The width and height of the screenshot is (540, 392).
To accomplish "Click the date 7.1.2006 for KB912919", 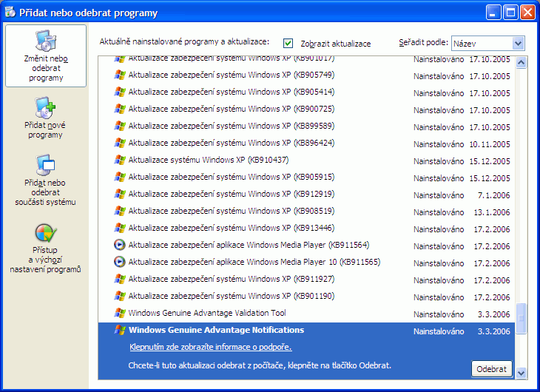I will 493,195.
